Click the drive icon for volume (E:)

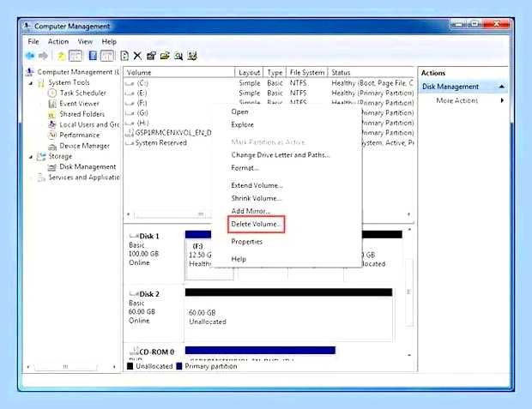130,93
